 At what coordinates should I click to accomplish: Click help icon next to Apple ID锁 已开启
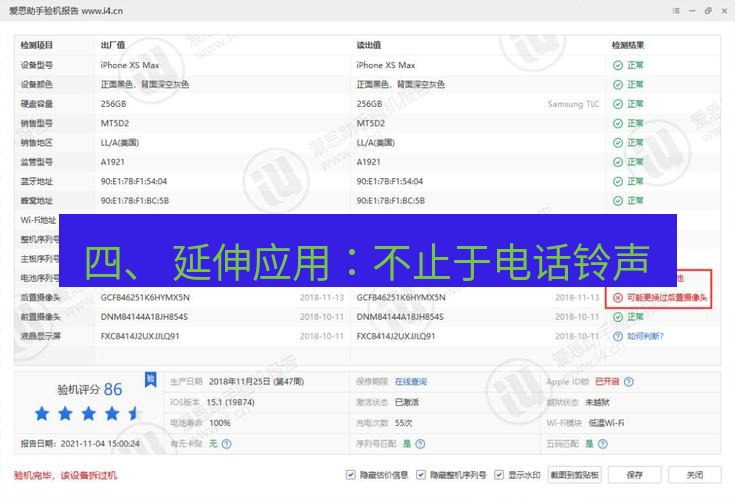629,382
